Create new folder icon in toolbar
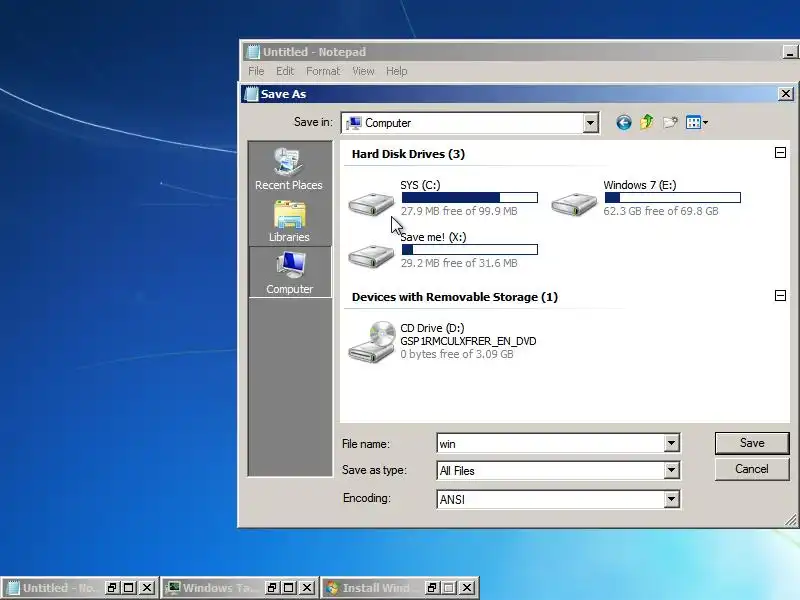 [x=670, y=122]
